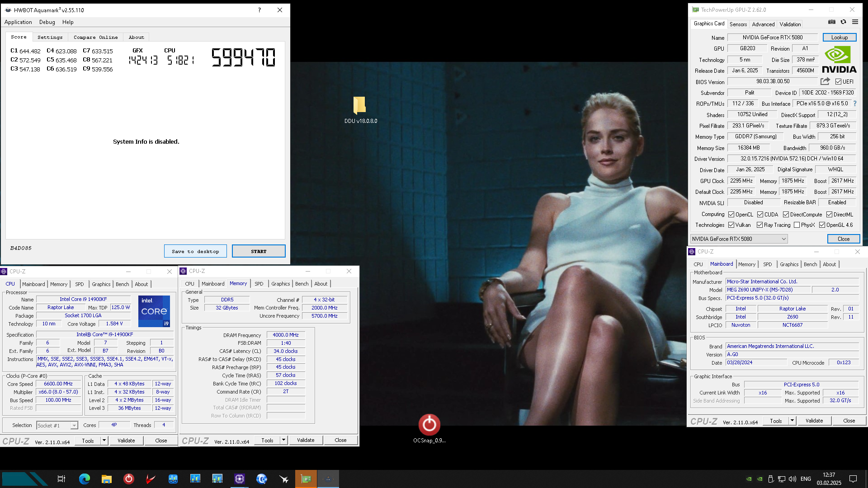Toggle the UEFI checkbox
Image resolution: width=868 pixels, height=488 pixels.
coord(838,82)
